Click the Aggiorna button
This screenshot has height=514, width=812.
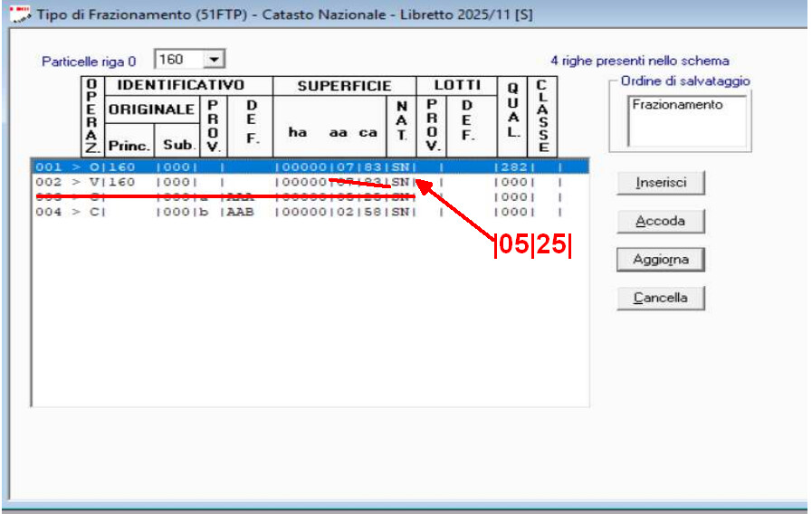pos(660,259)
